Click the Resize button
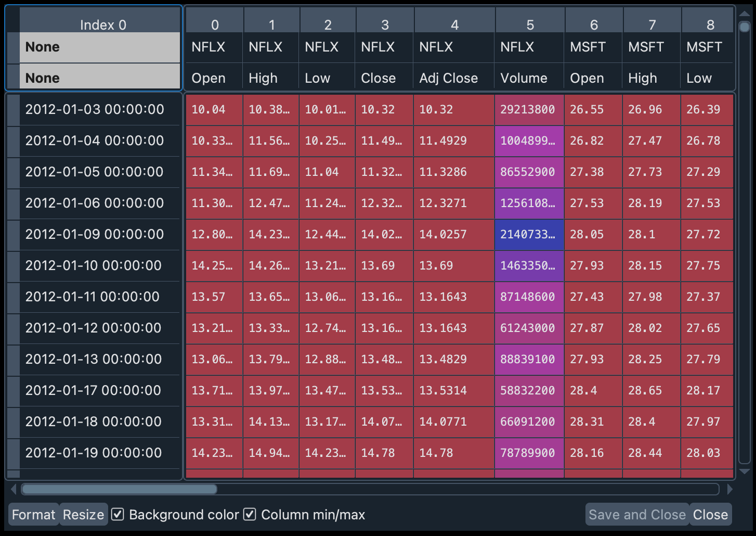This screenshot has width=756, height=536. pos(83,514)
